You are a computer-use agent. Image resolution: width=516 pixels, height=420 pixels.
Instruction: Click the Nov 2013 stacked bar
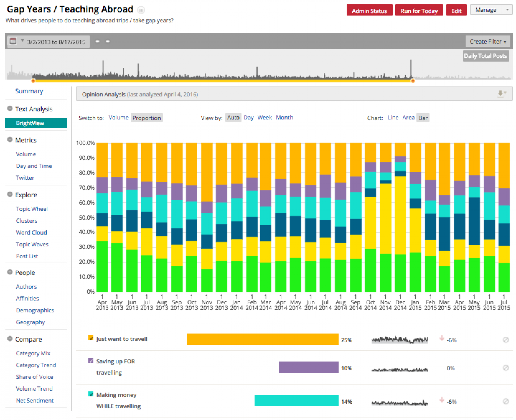click(x=207, y=217)
